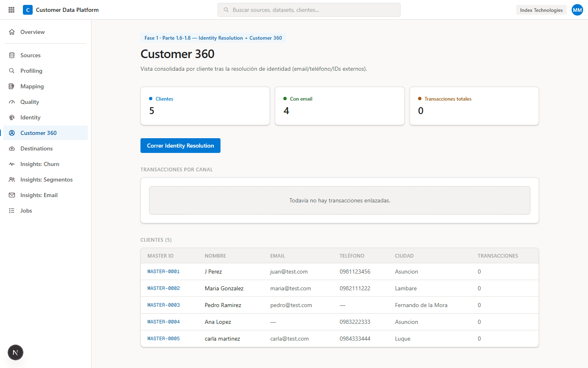Open the Identity page
This screenshot has height=368, width=588.
coord(45,117)
